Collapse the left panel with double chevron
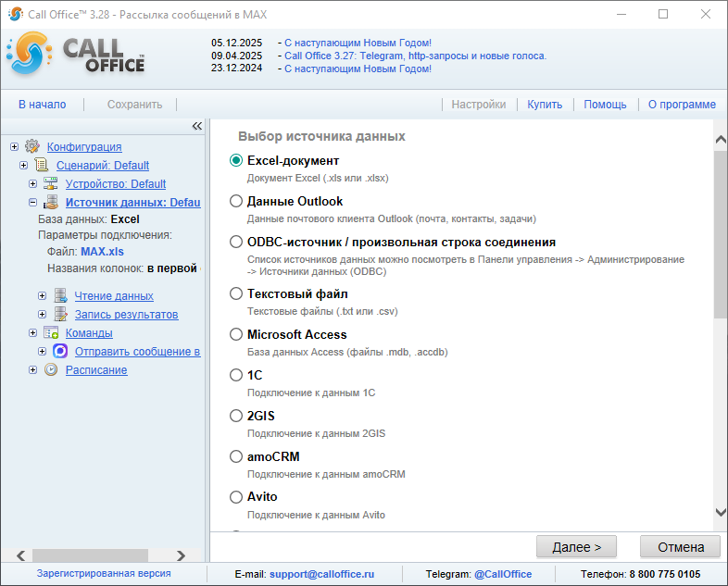Screen dimensions: 728x586 tap(196, 126)
